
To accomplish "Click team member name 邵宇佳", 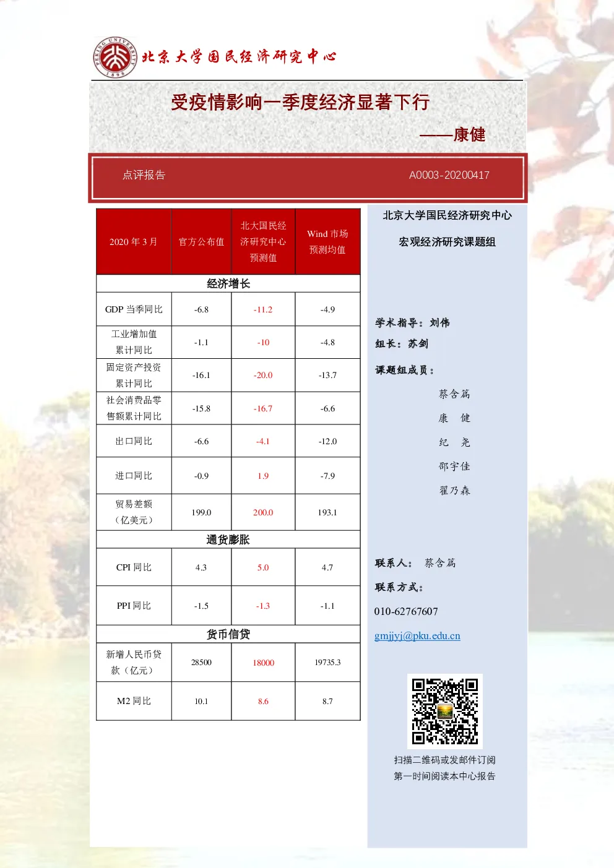I will tap(454, 466).
